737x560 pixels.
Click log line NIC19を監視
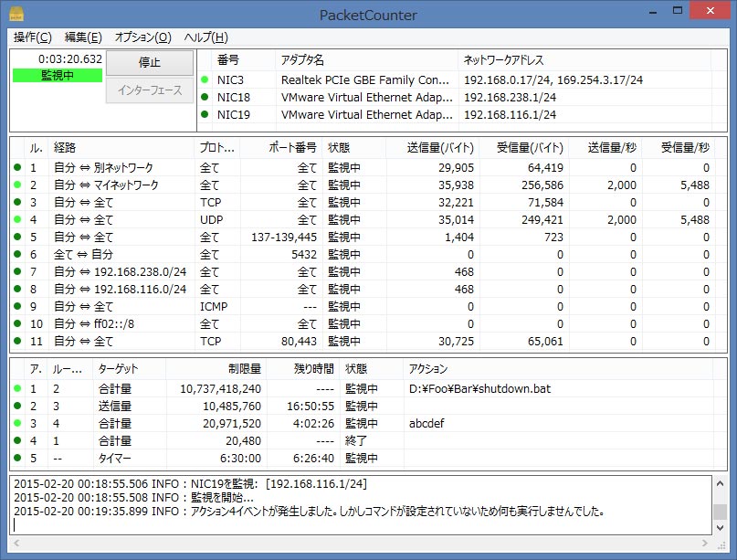(190, 484)
